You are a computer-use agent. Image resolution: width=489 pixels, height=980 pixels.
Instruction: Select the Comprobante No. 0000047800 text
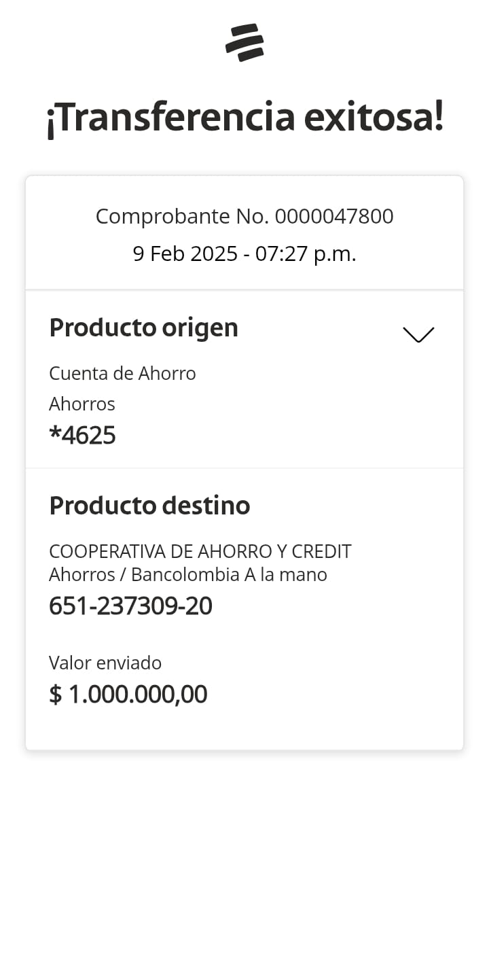click(244, 216)
